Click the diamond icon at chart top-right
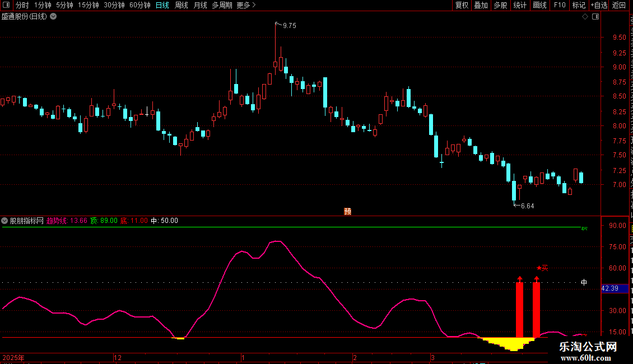The height and width of the screenshot is (364, 633). (x=585, y=17)
